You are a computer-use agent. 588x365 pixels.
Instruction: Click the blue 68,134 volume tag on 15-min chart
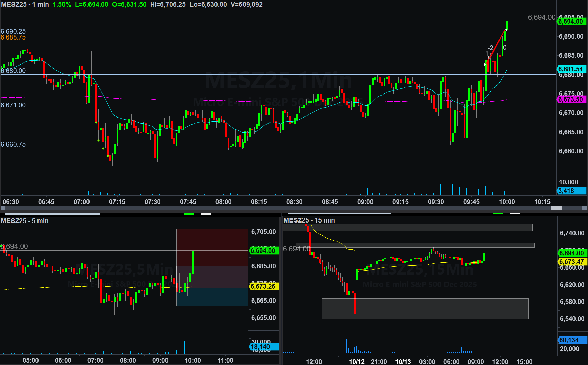click(570, 340)
